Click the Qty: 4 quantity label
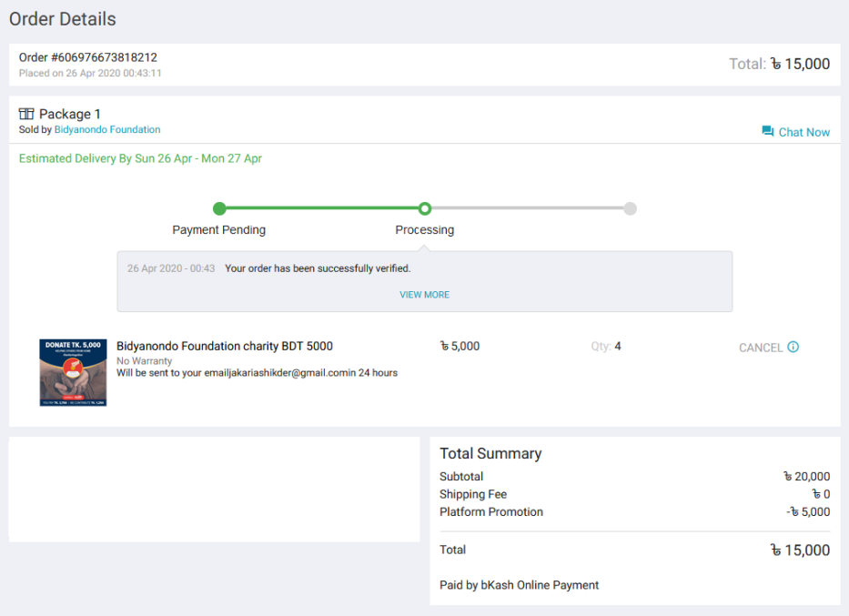The width and height of the screenshot is (849, 616). 605,346
